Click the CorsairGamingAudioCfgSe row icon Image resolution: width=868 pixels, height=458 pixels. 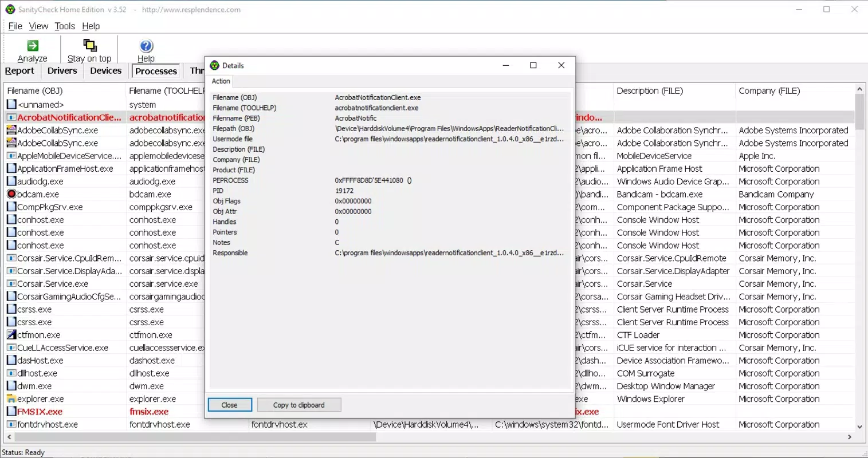pyautogui.click(x=11, y=297)
